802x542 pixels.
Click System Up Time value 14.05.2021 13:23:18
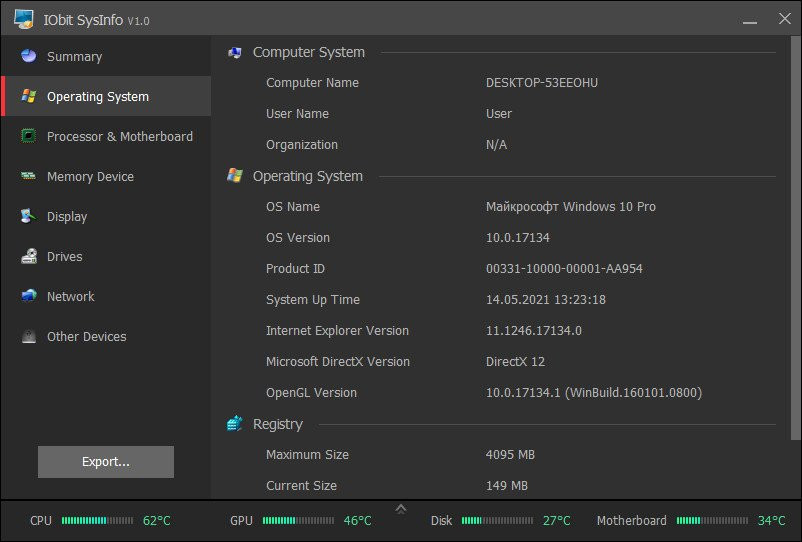(x=546, y=300)
